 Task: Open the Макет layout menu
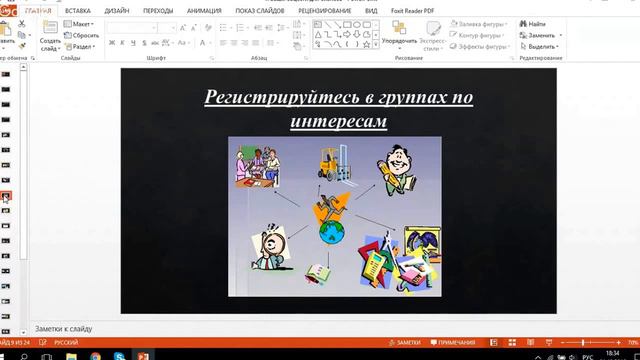click(x=79, y=24)
